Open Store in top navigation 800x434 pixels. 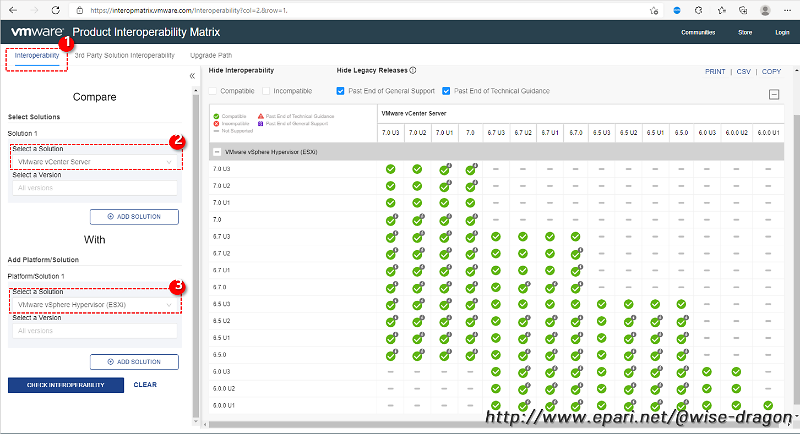tap(745, 32)
